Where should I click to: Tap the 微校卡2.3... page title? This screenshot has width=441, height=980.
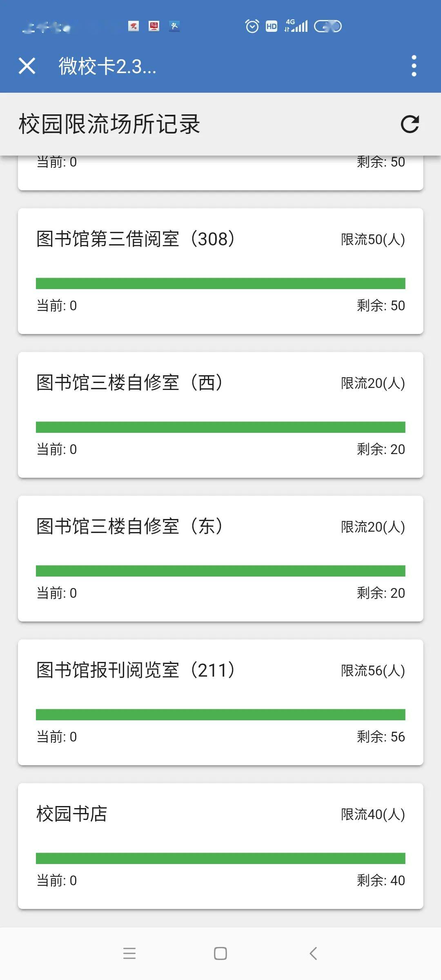[107, 66]
